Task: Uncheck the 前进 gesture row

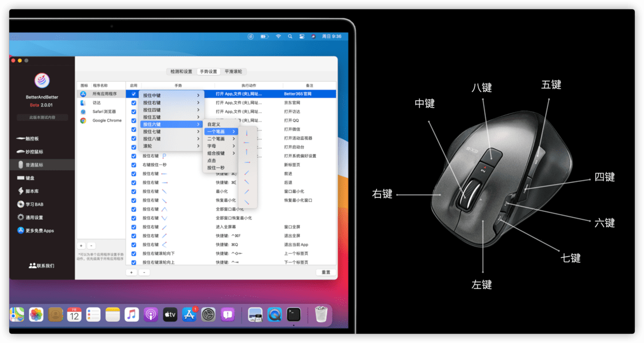Action: [133, 174]
